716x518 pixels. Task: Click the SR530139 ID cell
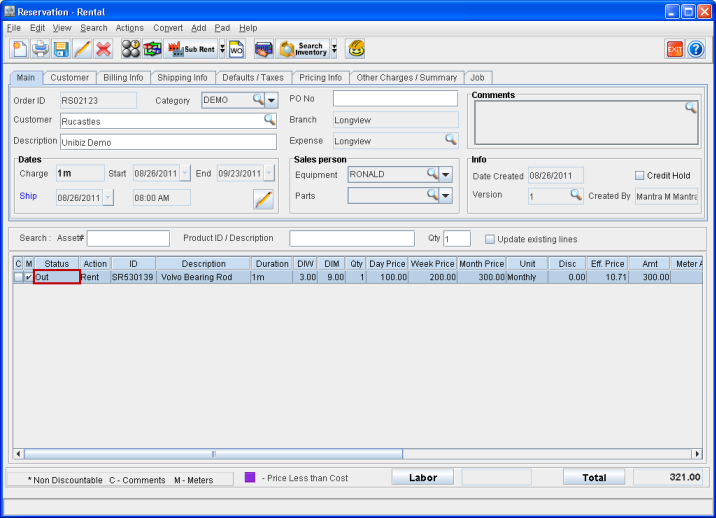(133, 277)
